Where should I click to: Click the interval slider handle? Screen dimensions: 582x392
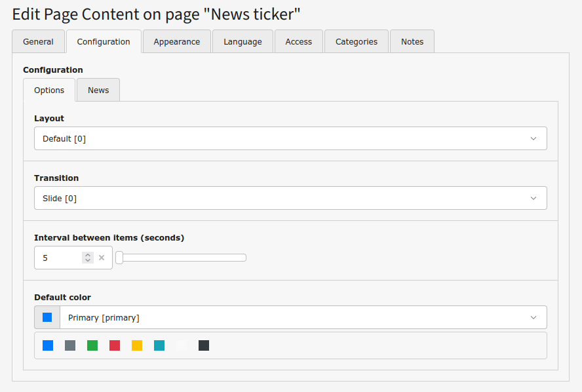click(x=119, y=258)
